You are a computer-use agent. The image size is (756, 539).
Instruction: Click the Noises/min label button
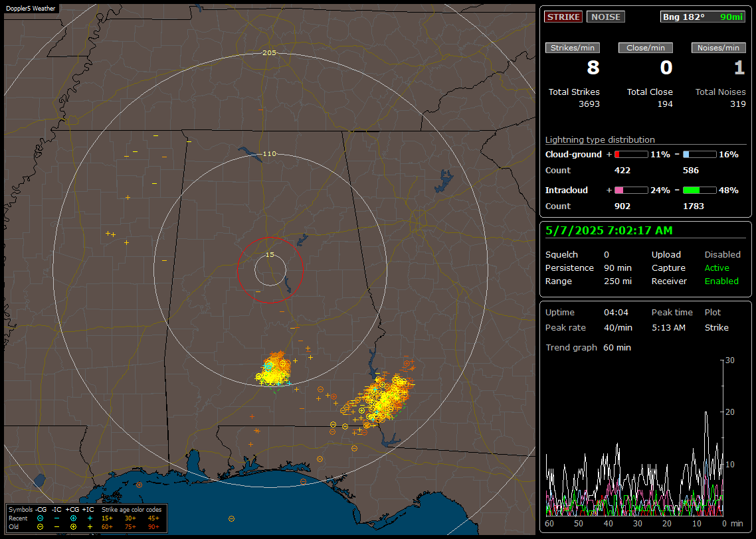pyautogui.click(x=718, y=48)
